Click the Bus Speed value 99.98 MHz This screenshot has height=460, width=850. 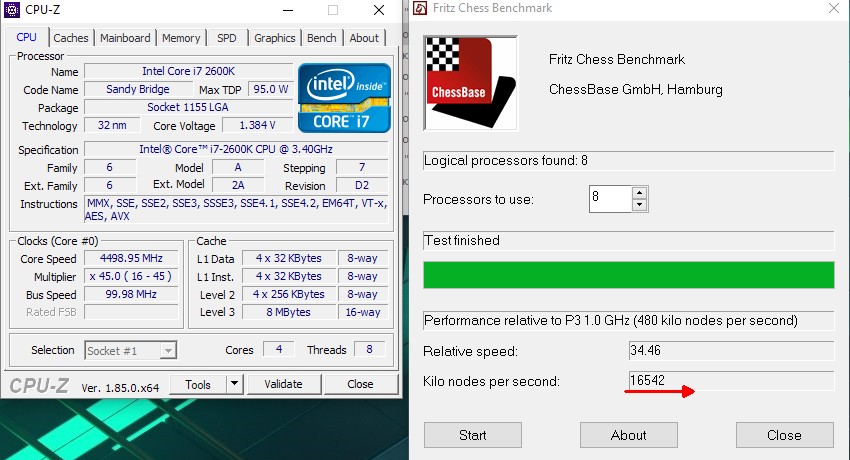coord(131,294)
